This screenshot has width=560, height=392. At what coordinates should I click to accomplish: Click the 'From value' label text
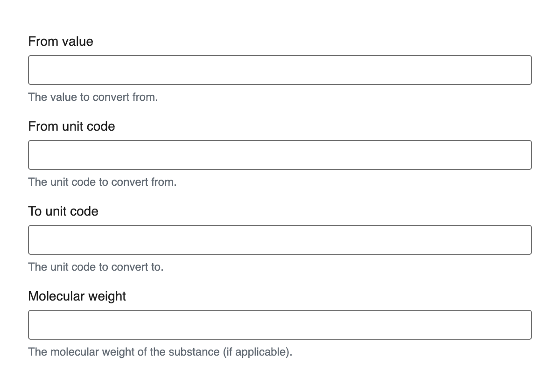(x=61, y=42)
